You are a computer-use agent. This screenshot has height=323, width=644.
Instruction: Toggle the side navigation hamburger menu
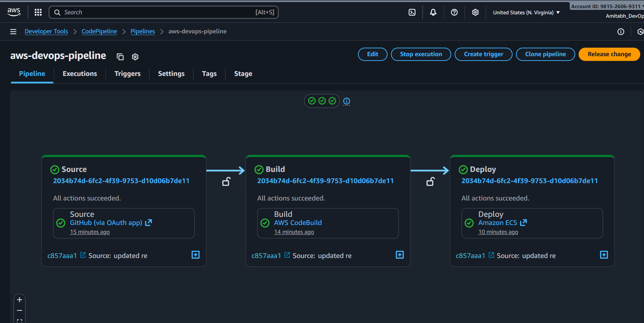[13, 32]
